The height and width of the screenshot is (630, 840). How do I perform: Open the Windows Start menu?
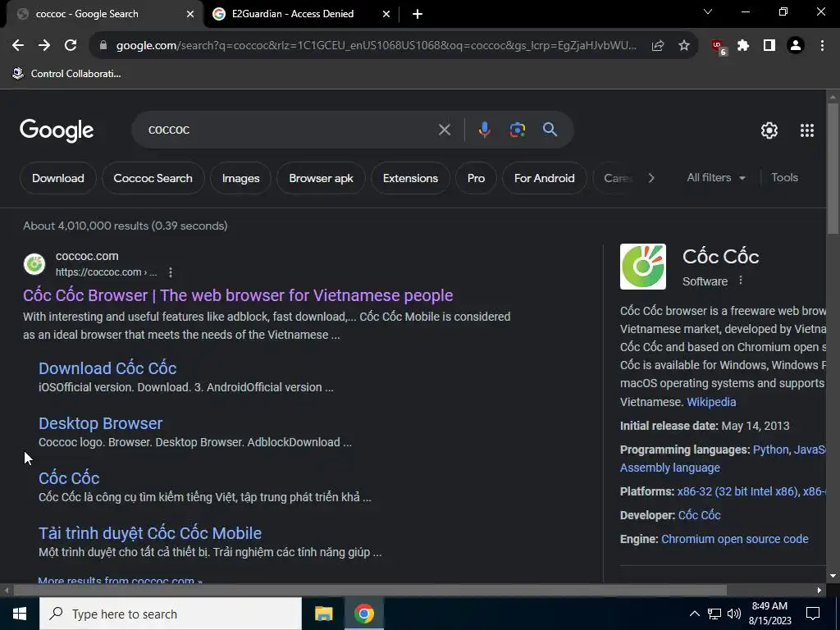pyautogui.click(x=20, y=614)
